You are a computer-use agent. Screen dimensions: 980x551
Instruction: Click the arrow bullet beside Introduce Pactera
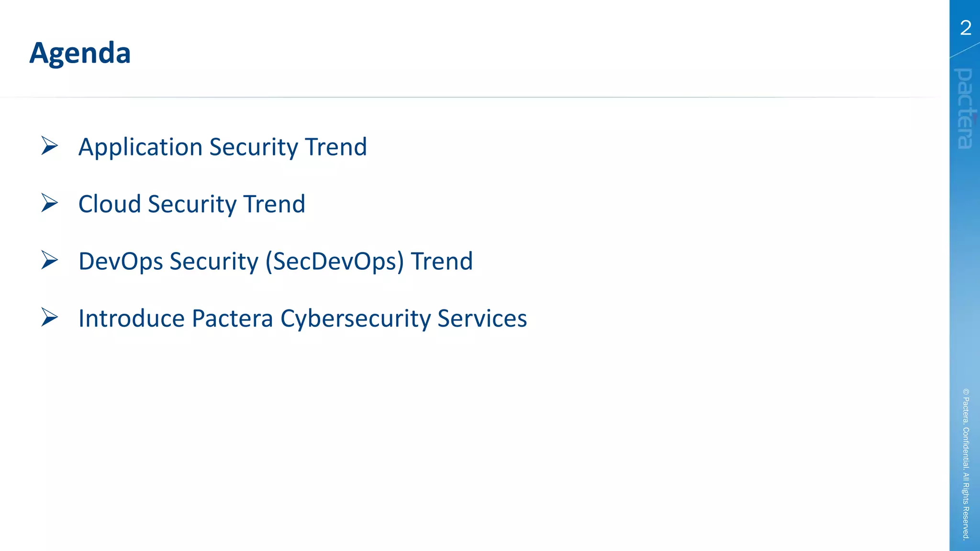(x=49, y=318)
